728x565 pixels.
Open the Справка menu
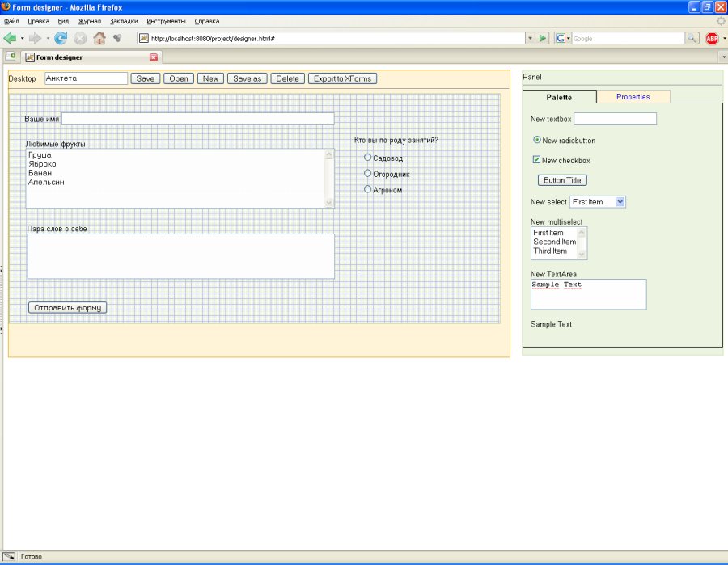207,21
